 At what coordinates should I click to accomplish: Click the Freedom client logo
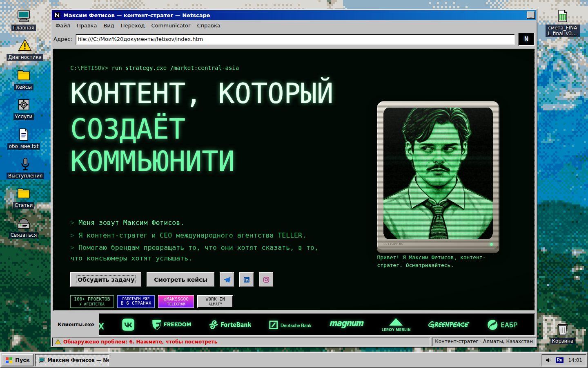(x=171, y=325)
